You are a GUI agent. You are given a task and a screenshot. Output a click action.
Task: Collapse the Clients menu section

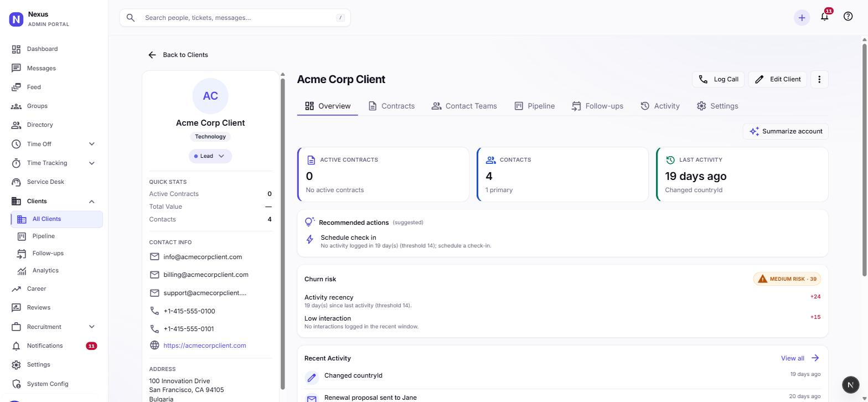(92, 202)
